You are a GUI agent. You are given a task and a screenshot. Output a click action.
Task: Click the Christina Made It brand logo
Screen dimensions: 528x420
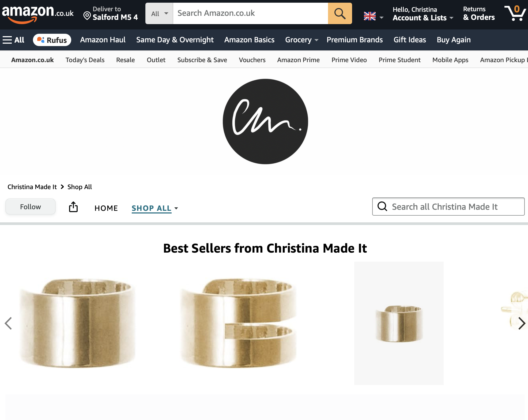pyautogui.click(x=265, y=122)
